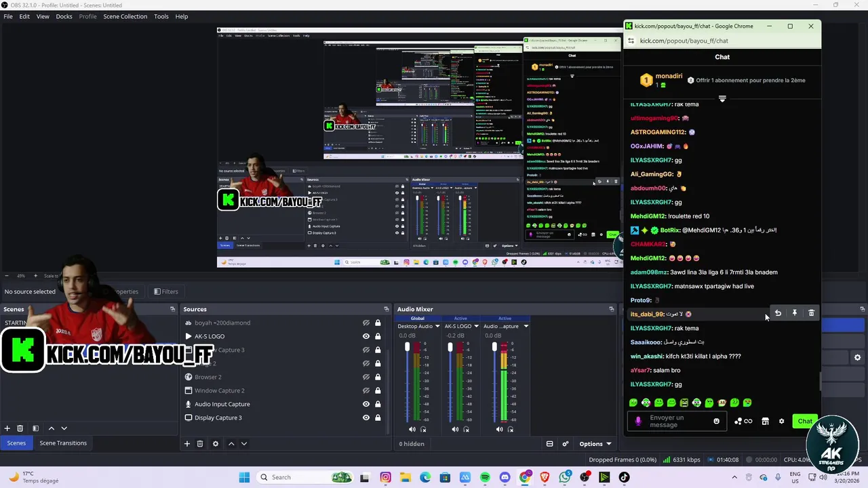Click the green Chat send button
This screenshot has width=868, height=488.
pos(805,421)
